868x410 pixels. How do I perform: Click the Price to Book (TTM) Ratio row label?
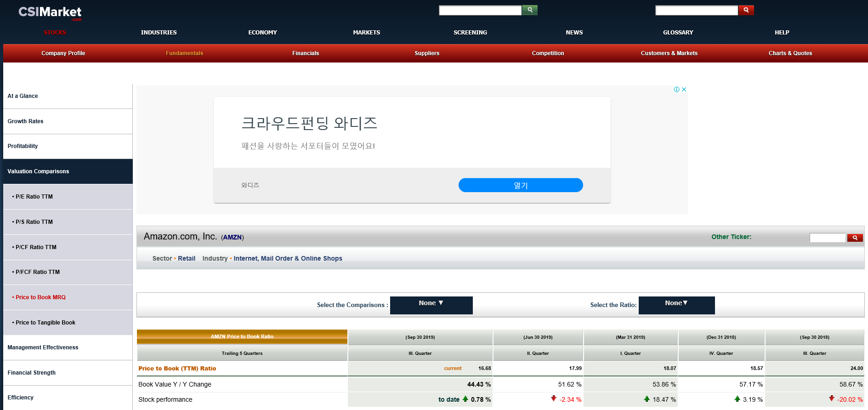point(177,369)
